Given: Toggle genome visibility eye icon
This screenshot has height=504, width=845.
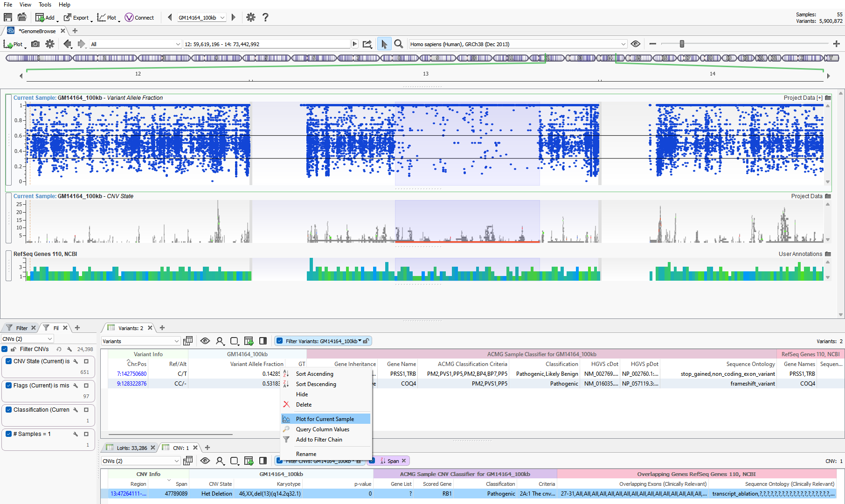Looking at the screenshot, I should 636,44.
